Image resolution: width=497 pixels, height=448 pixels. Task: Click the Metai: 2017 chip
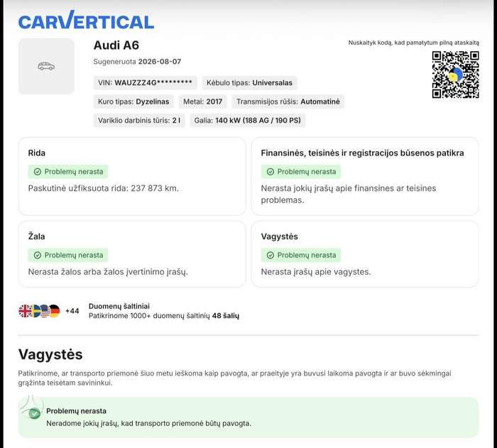click(203, 102)
